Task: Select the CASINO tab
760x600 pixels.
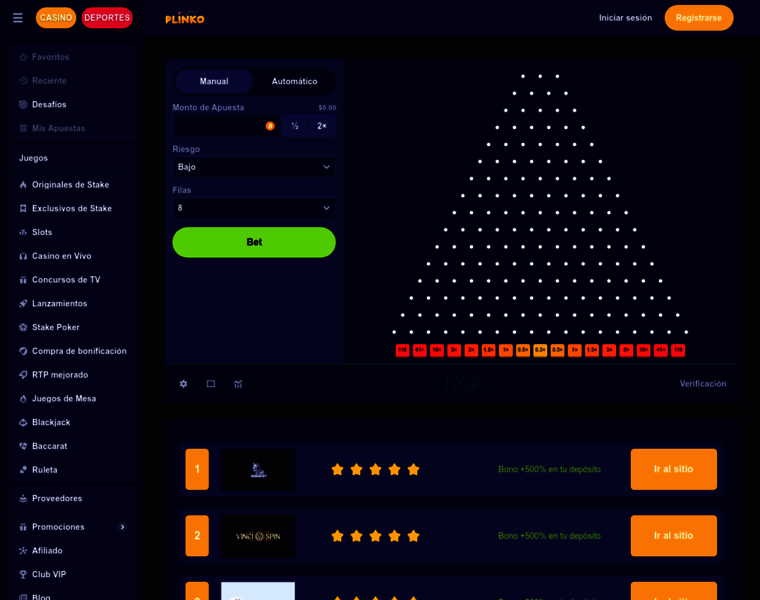Action: [56, 18]
